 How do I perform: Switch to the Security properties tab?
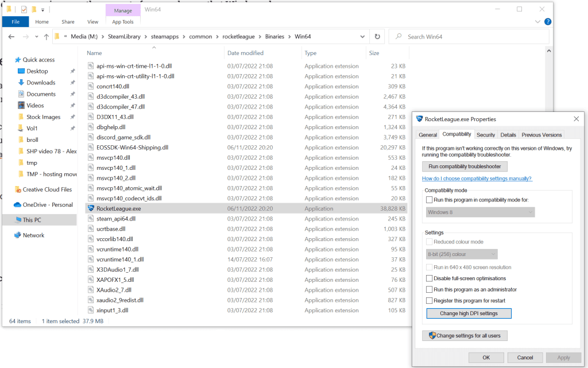486,134
